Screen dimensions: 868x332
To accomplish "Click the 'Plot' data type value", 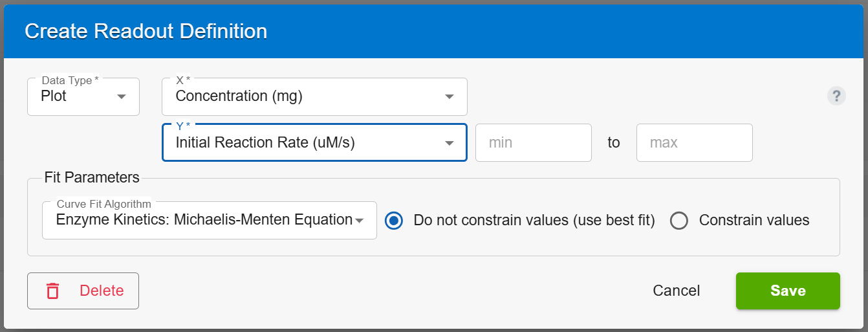I will pyautogui.click(x=54, y=96).
